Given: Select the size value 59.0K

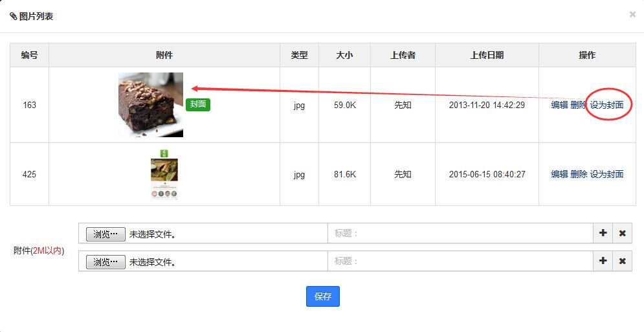Looking at the screenshot, I should coord(345,105).
